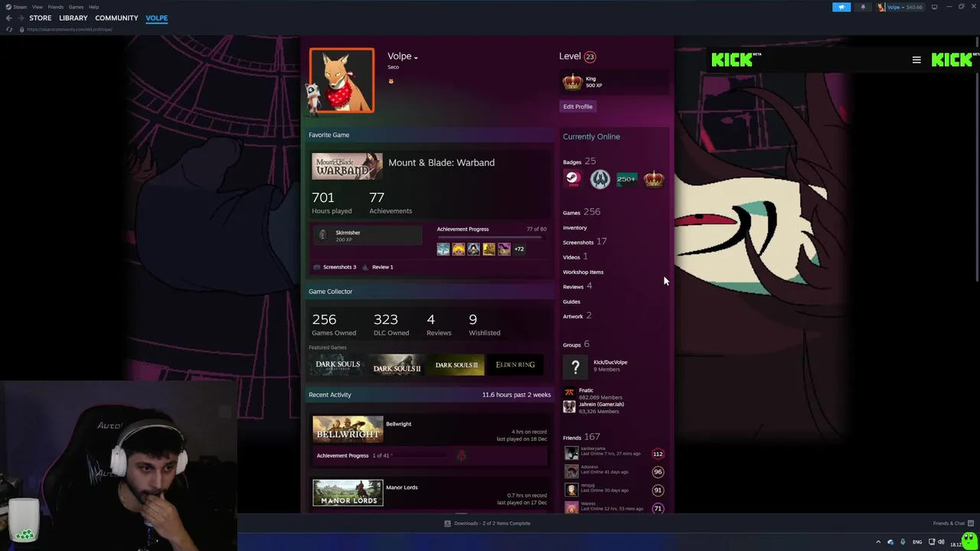Click the wallet balance $40.66
980x551 pixels.
pyautogui.click(x=914, y=7)
